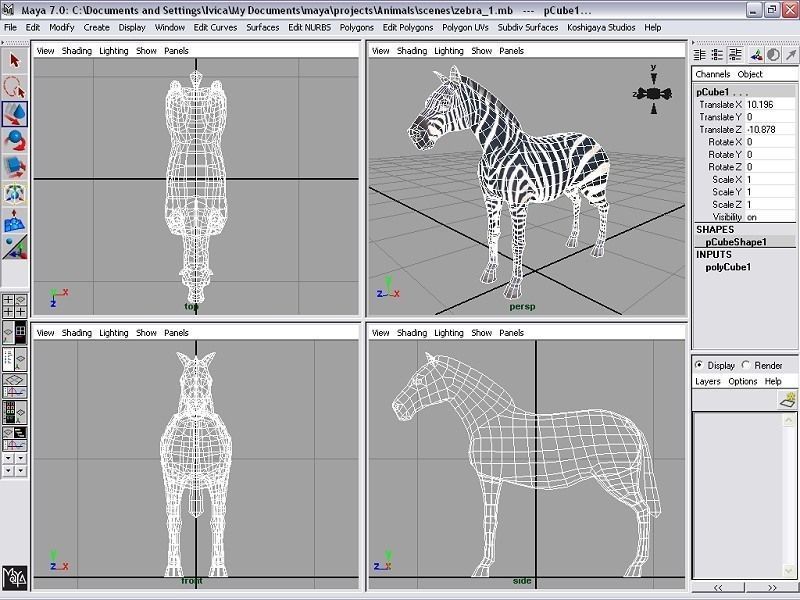Click the Maya logo icon

pos(14,578)
